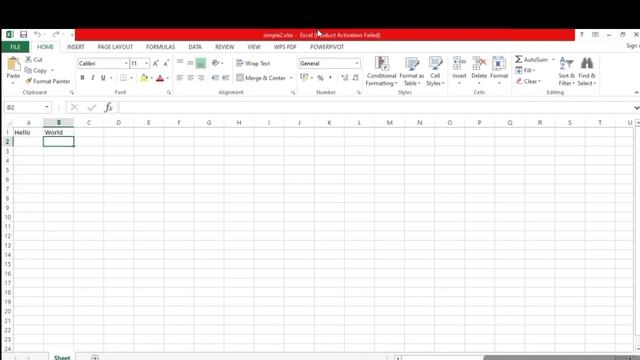
Task: Apply cell borders icon
Action: coord(123,78)
